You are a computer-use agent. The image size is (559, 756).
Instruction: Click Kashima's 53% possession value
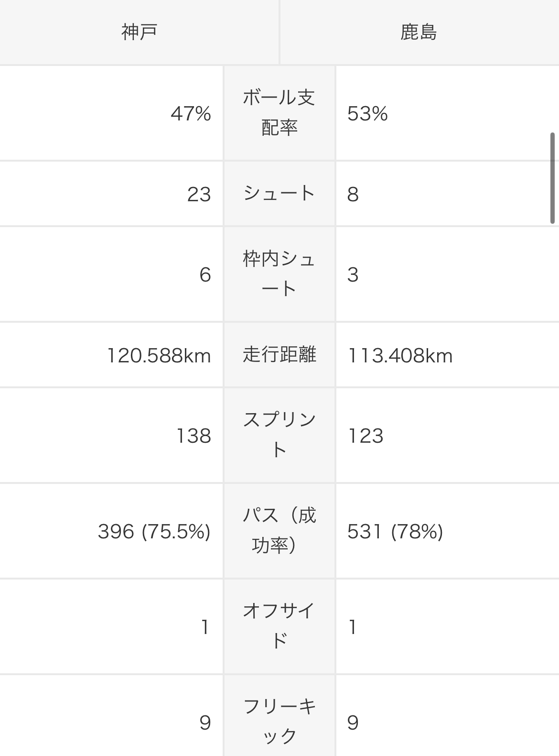(367, 114)
